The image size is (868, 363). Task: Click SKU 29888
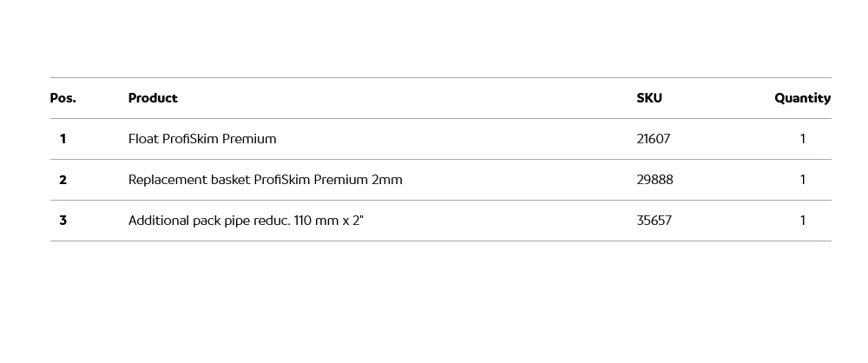pyautogui.click(x=654, y=180)
